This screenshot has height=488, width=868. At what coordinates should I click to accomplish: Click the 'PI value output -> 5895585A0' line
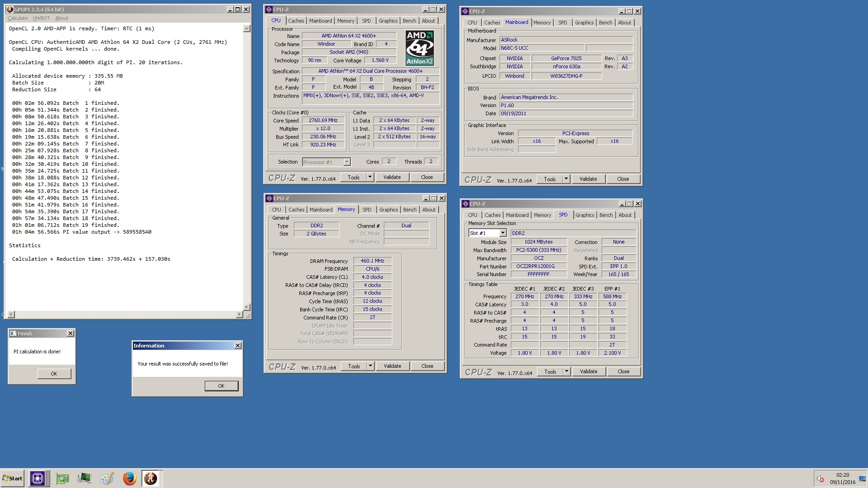pos(82,232)
